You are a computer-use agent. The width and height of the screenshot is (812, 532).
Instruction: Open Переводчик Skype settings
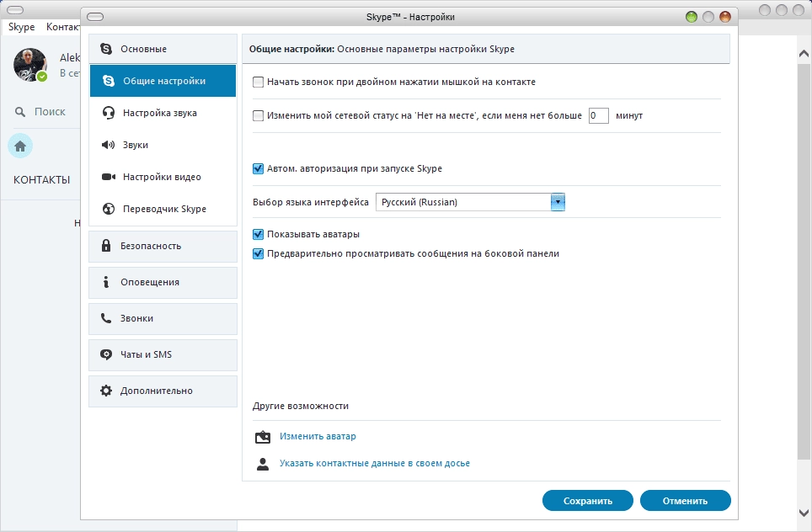(x=163, y=209)
